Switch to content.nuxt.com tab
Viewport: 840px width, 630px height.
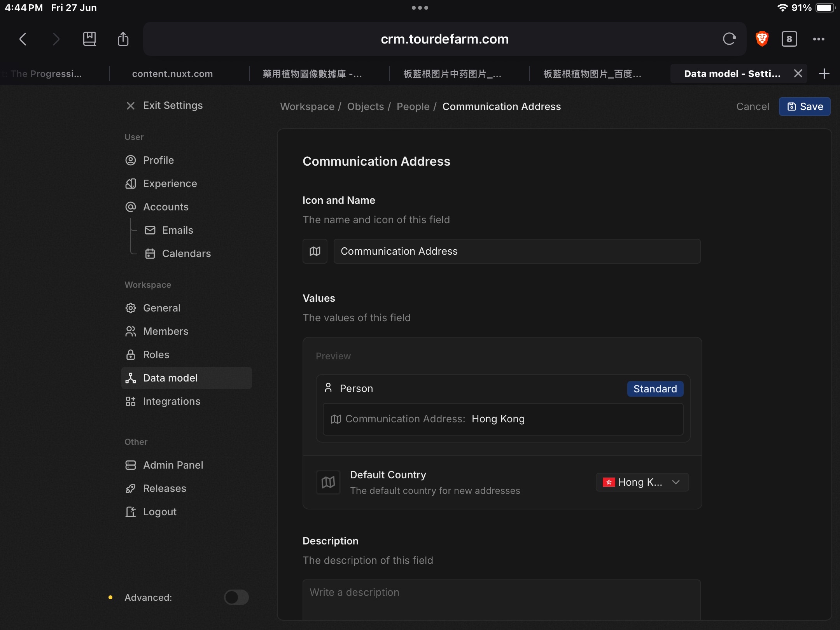(172, 74)
